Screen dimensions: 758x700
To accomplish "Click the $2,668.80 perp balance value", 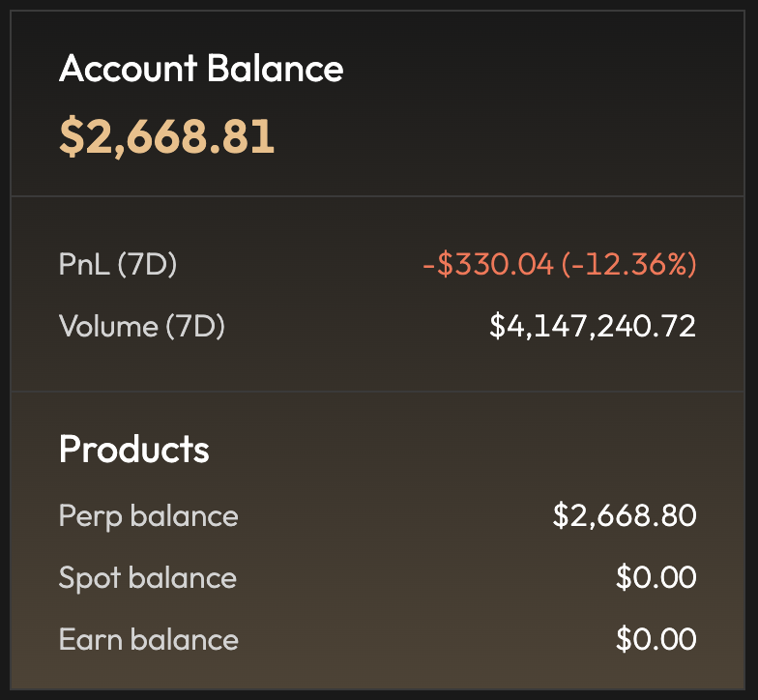I will point(625,516).
